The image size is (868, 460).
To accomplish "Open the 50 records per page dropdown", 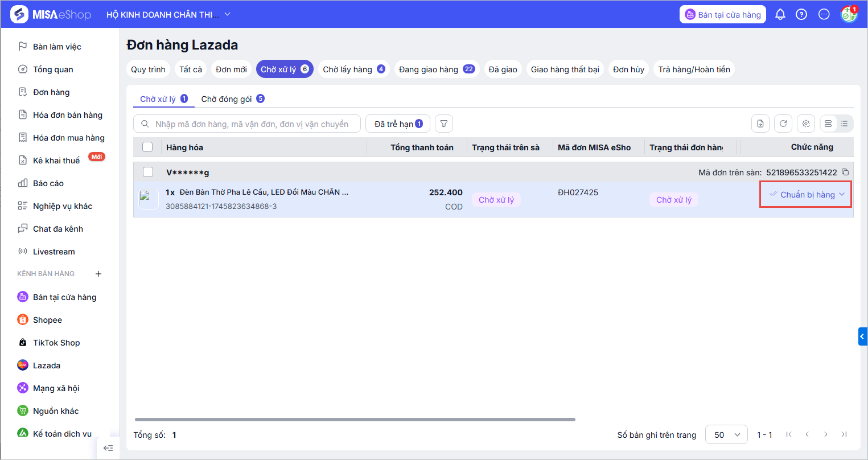I will pos(726,434).
